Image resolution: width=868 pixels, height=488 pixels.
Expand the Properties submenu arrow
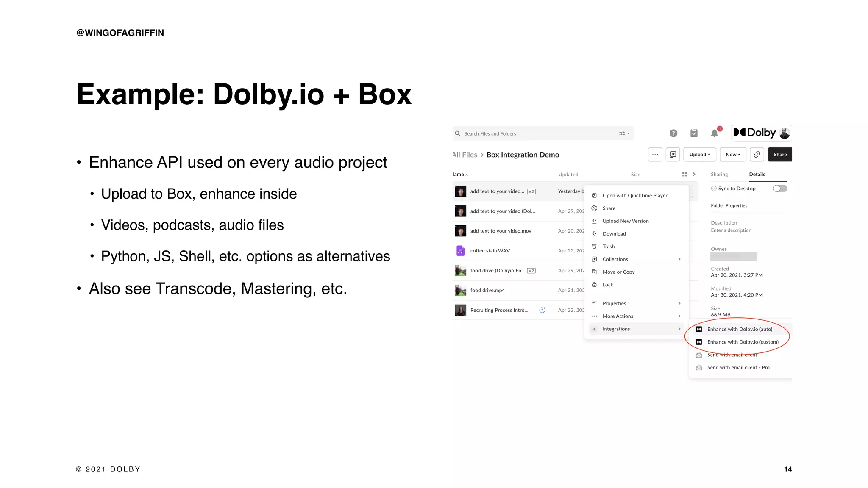tap(679, 303)
